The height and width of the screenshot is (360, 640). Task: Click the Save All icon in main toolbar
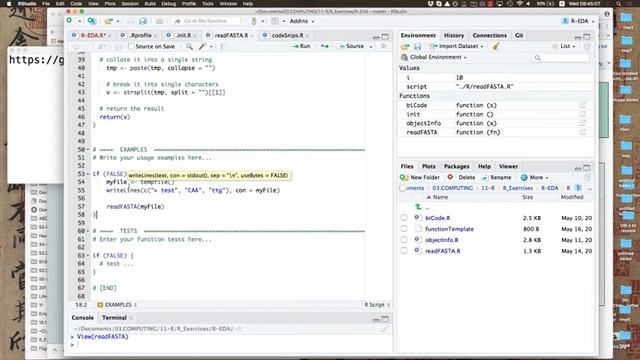click(143, 21)
